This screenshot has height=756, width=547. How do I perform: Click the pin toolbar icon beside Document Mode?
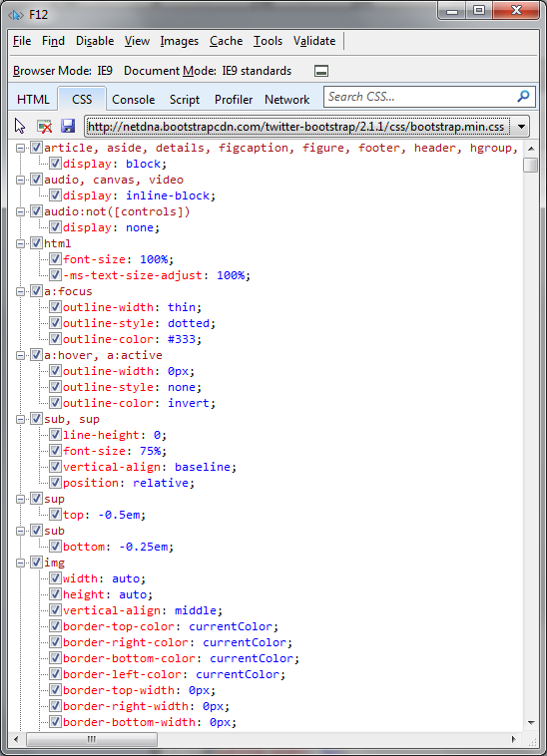coord(321,72)
